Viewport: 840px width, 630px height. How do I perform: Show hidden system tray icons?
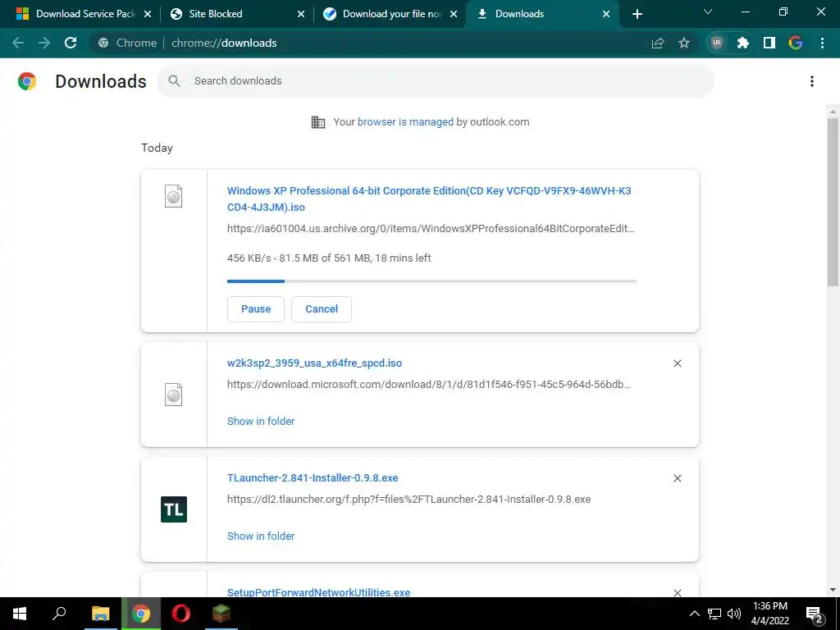(x=694, y=614)
